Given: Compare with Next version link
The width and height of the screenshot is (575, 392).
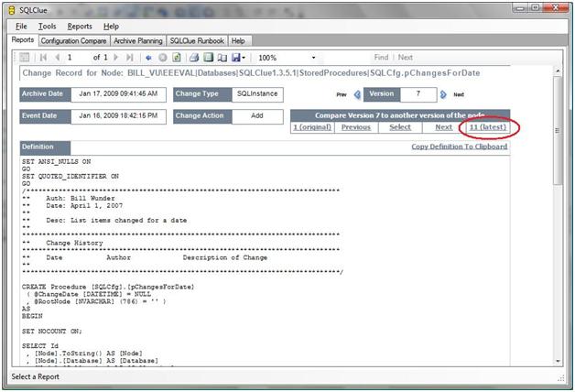Looking at the screenshot, I should coord(444,127).
